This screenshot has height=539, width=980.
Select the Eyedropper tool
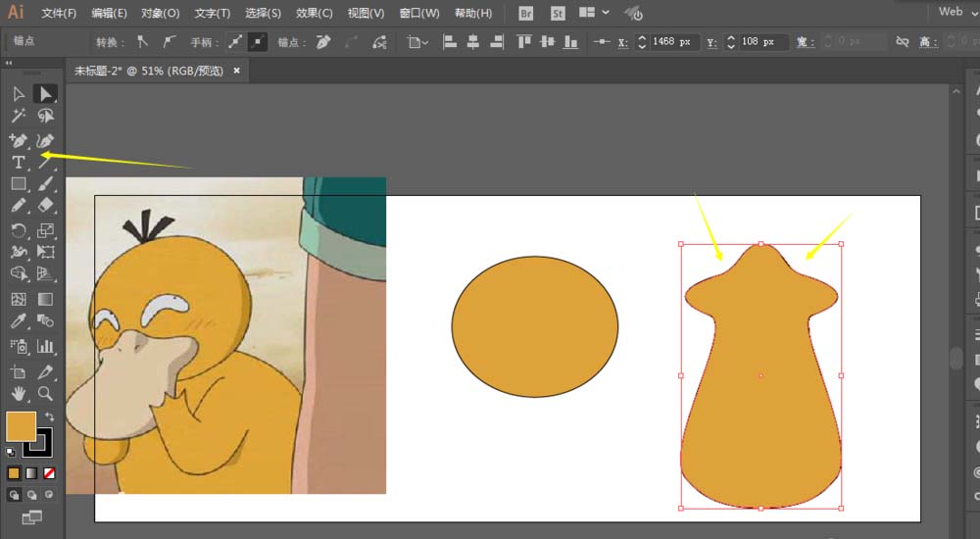[18, 320]
